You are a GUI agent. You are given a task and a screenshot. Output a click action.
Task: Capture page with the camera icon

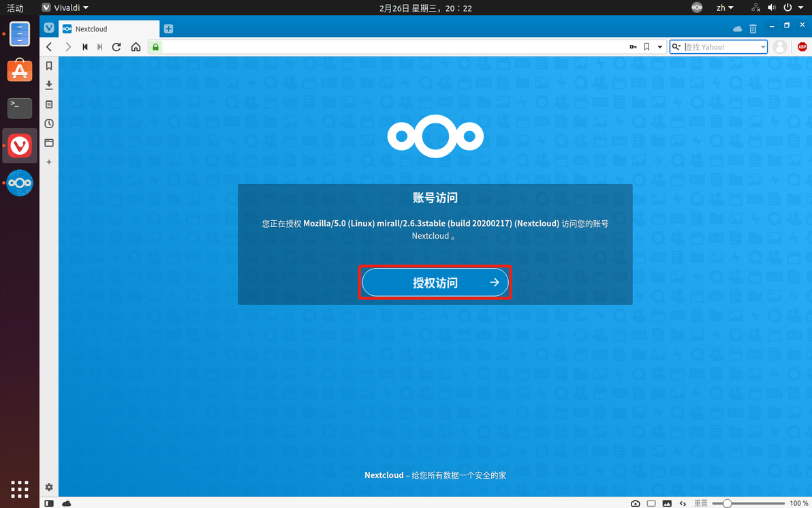pyautogui.click(x=636, y=503)
